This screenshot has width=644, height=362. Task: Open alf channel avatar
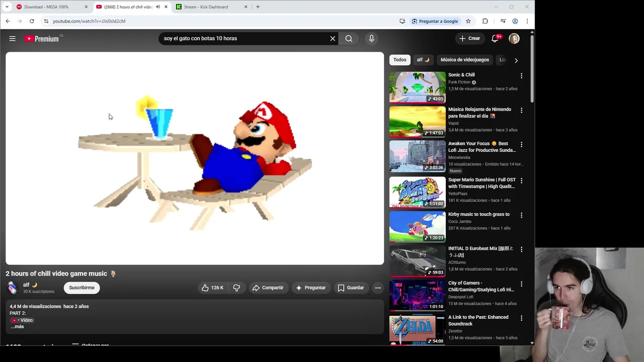pyautogui.click(x=13, y=288)
